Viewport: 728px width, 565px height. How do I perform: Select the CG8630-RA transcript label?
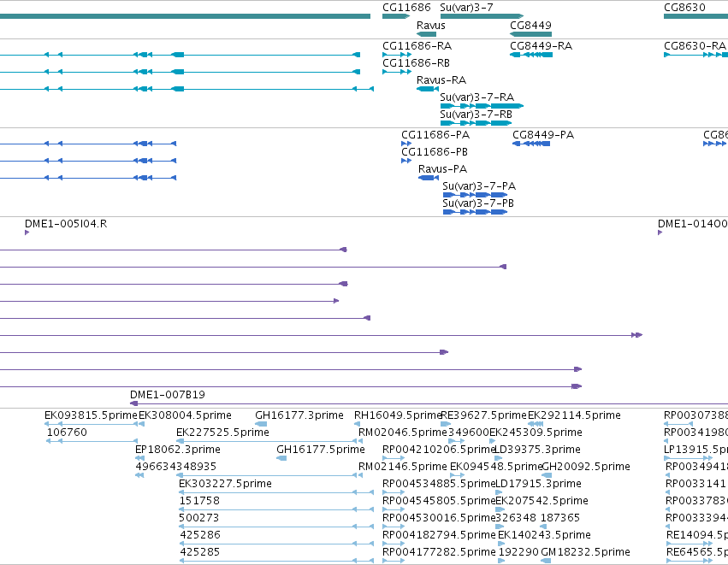pyautogui.click(x=695, y=46)
